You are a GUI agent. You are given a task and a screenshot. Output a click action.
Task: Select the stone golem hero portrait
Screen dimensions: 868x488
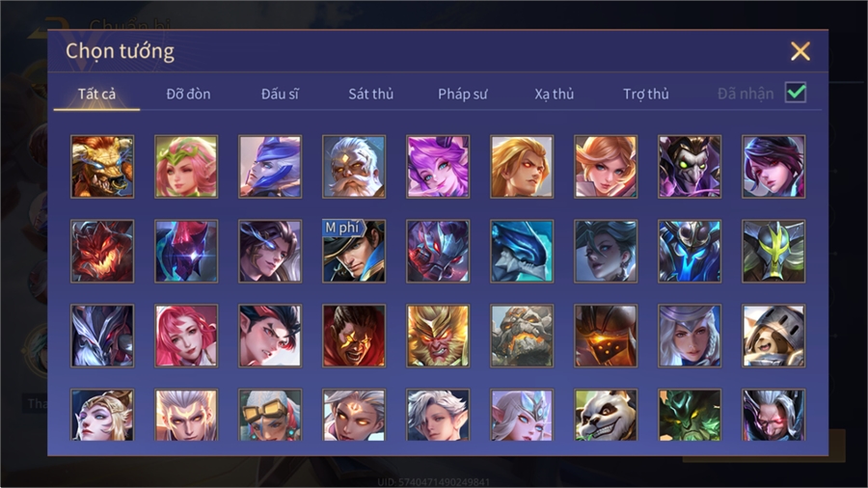tap(522, 336)
